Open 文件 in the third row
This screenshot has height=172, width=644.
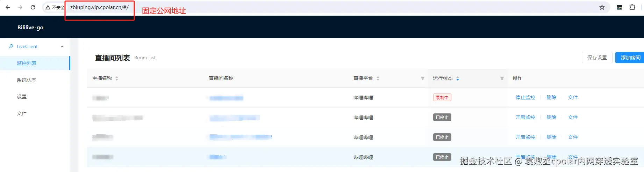[573, 137]
